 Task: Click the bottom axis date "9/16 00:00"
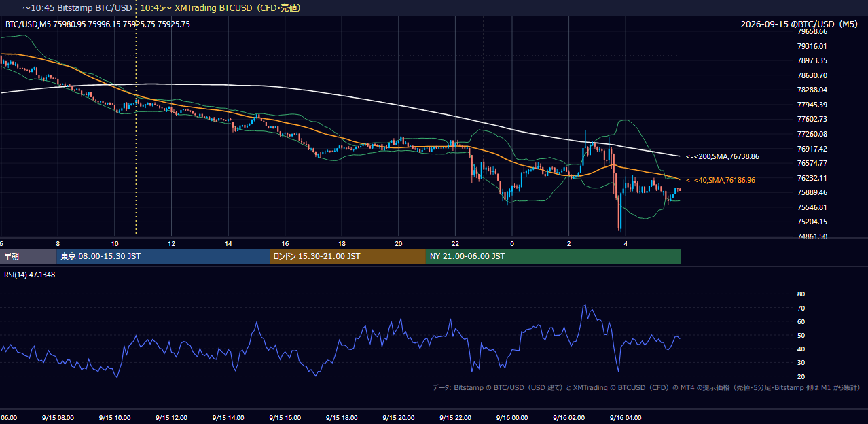tap(512, 418)
